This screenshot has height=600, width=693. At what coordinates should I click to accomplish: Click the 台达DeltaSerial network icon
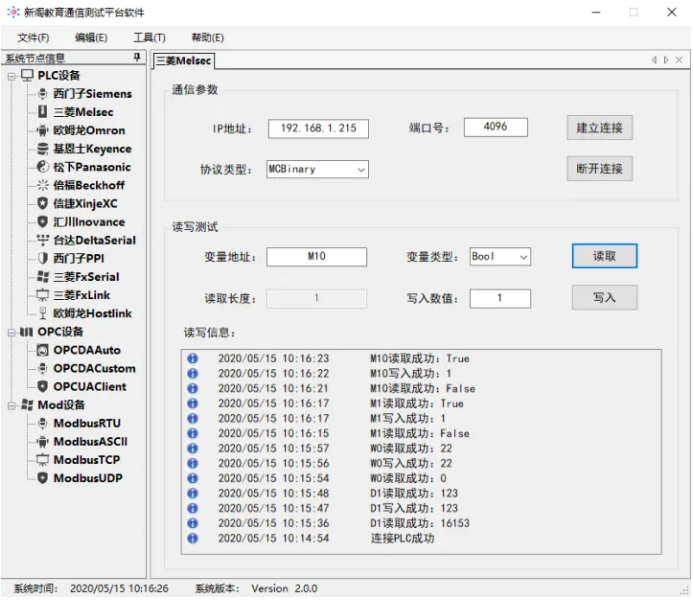coord(42,240)
